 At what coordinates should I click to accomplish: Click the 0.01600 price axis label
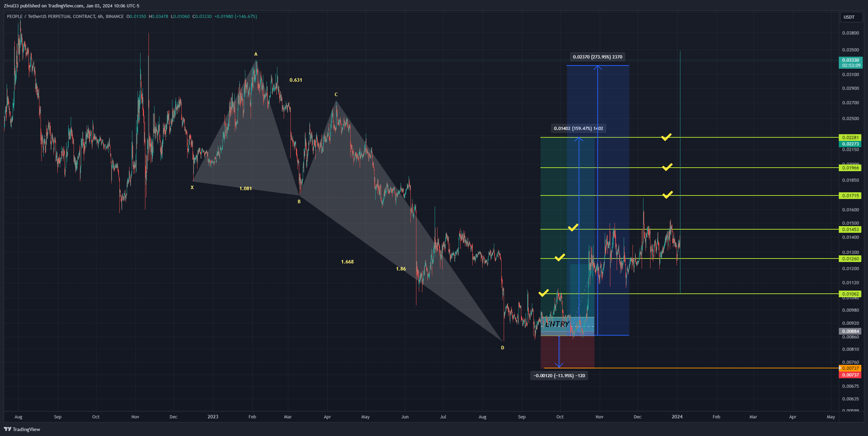(x=850, y=210)
